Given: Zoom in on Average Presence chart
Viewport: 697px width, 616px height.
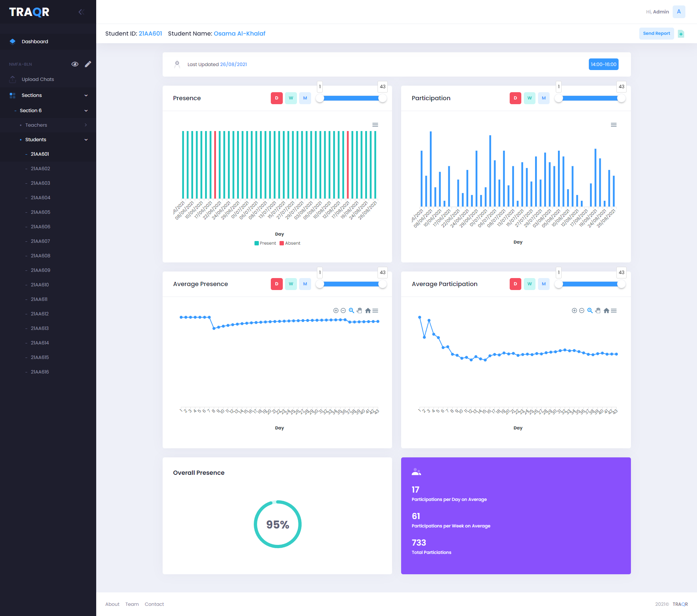Looking at the screenshot, I should (336, 311).
